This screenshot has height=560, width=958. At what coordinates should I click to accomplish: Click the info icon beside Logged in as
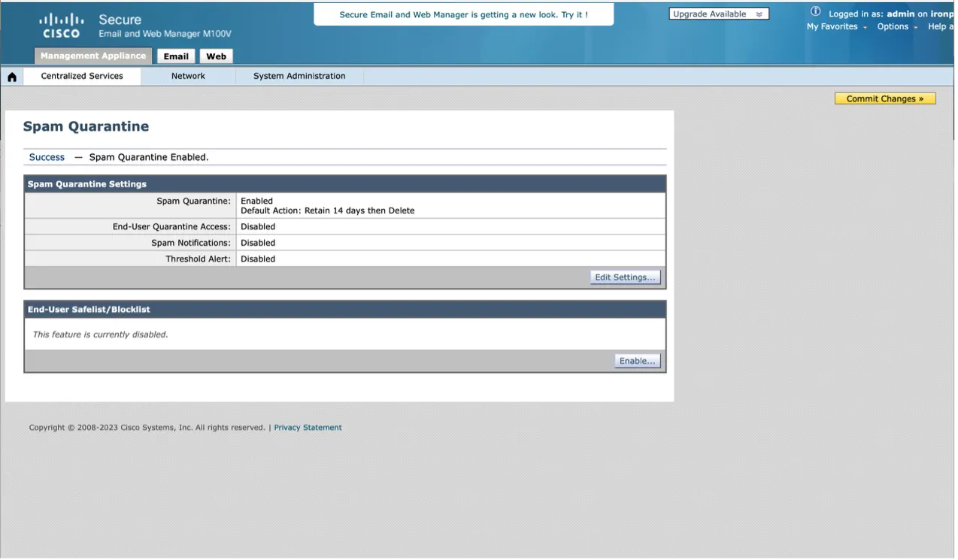(815, 12)
